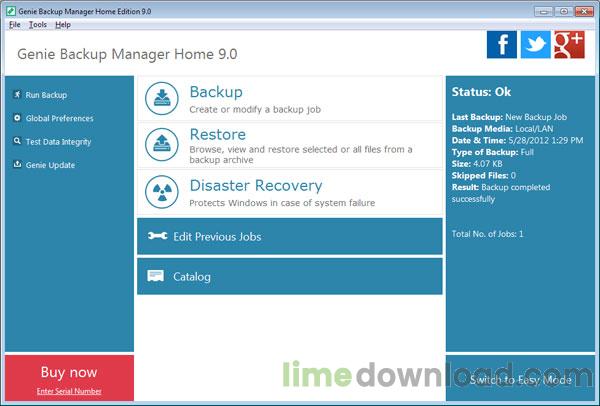Click 'Total No. of Jobs: 1' text
Screen dimensions: 600x406
tap(487, 234)
